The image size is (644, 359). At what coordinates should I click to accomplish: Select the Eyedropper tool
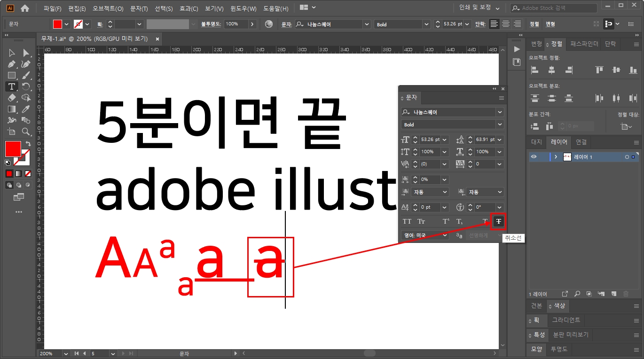[x=26, y=109]
